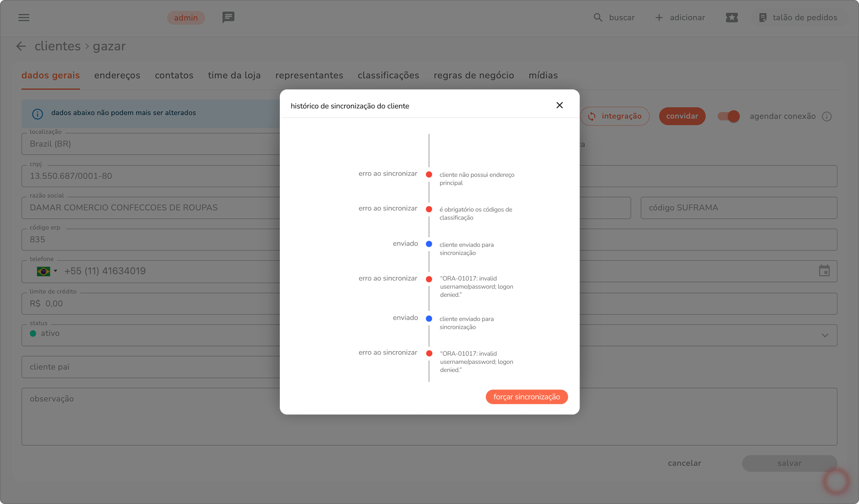Open talão de pedidos
Viewport: 859px width, 504px height.
tap(798, 17)
